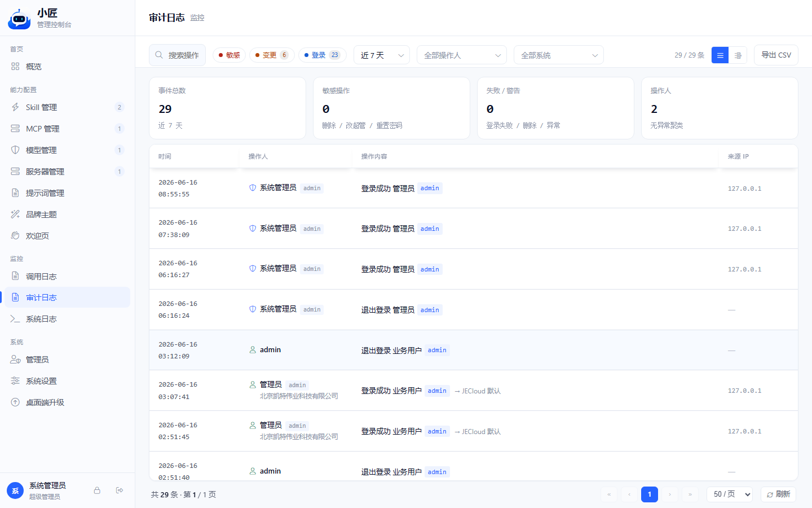Click the 刷新 refresh button
Image resolution: width=812 pixels, height=508 pixels.
[x=778, y=494]
